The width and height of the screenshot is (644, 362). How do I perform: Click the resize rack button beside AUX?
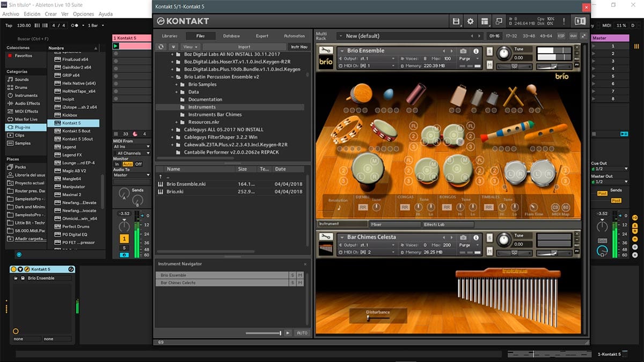[583, 36]
